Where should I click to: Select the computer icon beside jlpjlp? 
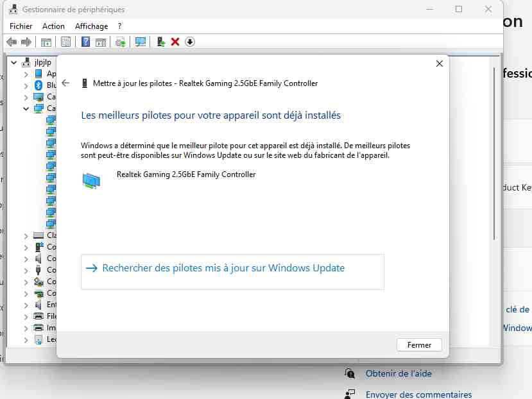coord(26,62)
